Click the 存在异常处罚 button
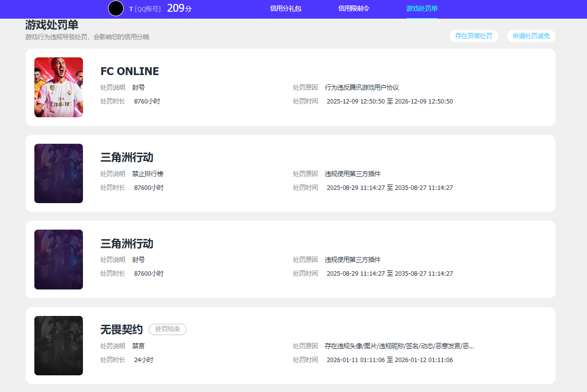Image resolution: width=587 pixels, height=392 pixels. click(474, 36)
